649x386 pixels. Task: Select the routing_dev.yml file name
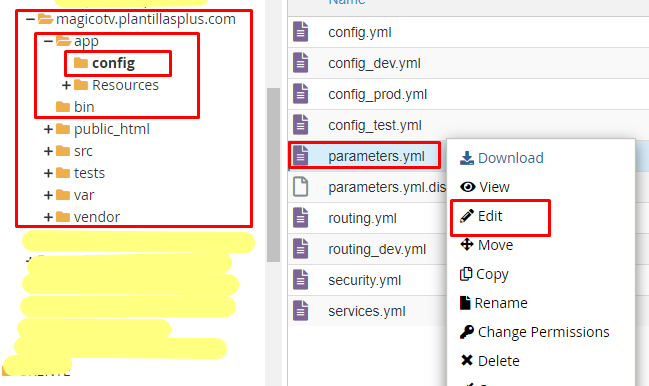tap(377, 249)
